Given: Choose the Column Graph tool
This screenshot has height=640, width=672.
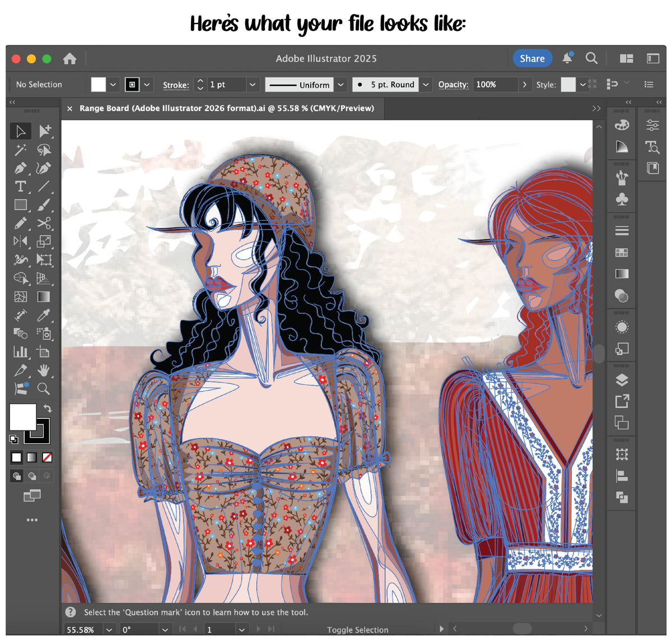Looking at the screenshot, I should (21, 352).
